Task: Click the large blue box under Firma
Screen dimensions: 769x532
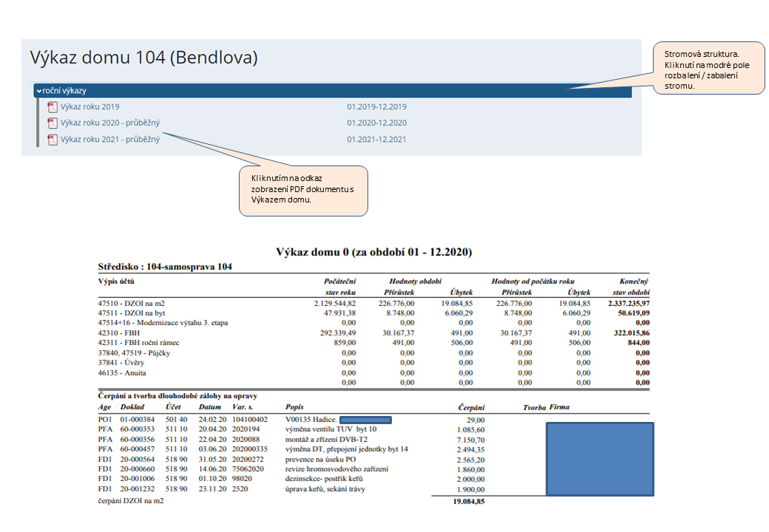Action: coord(599,457)
